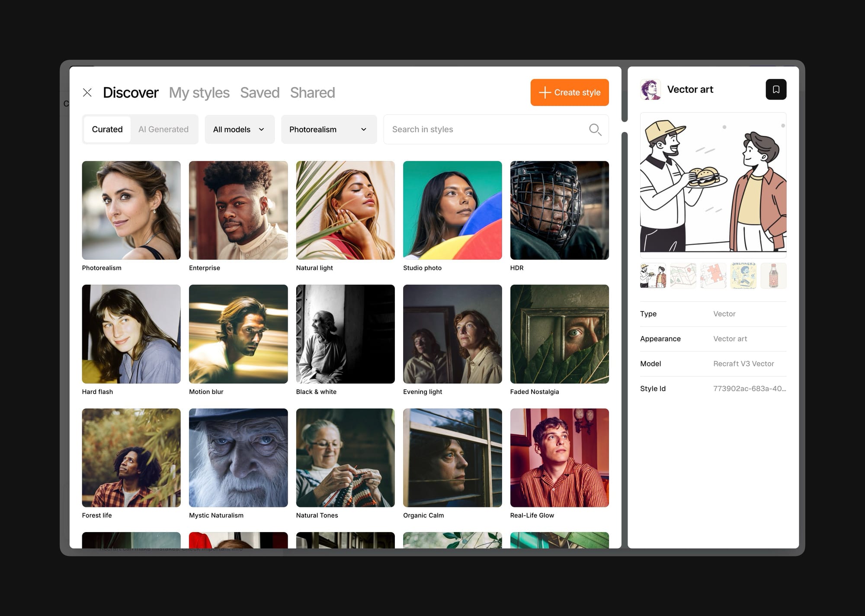
Task: Close the style browser with the X icon
Action: point(87,93)
